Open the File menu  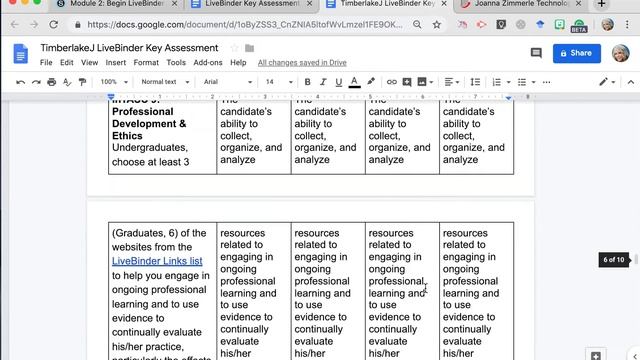coord(46,62)
